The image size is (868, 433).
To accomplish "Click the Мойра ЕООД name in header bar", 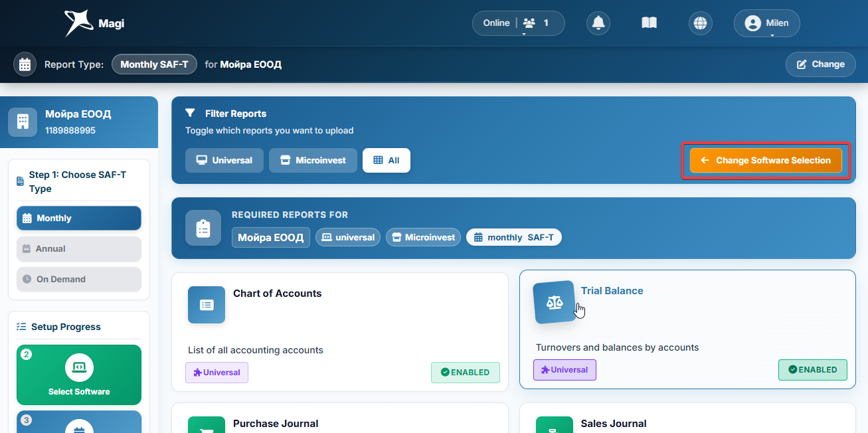I will coord(251,64).
